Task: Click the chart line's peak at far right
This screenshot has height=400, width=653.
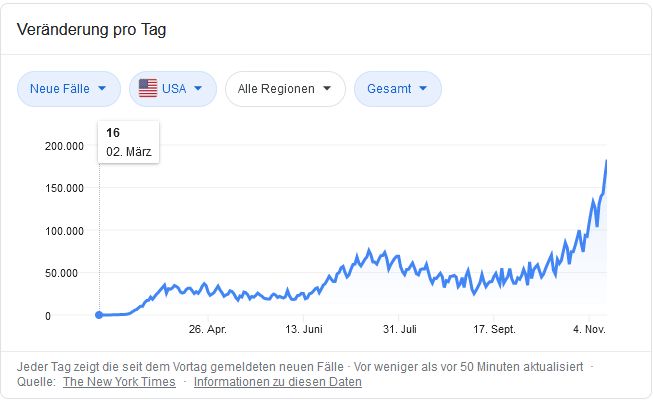Action: 606,161
